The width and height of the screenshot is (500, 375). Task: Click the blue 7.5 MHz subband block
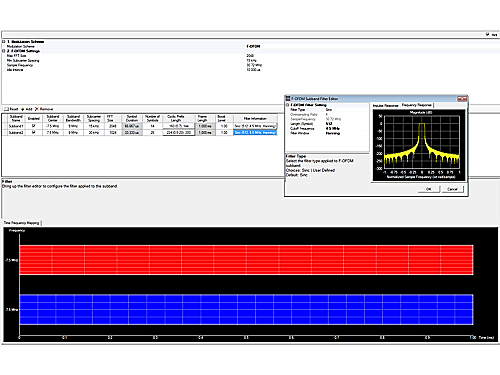(246, 309)
